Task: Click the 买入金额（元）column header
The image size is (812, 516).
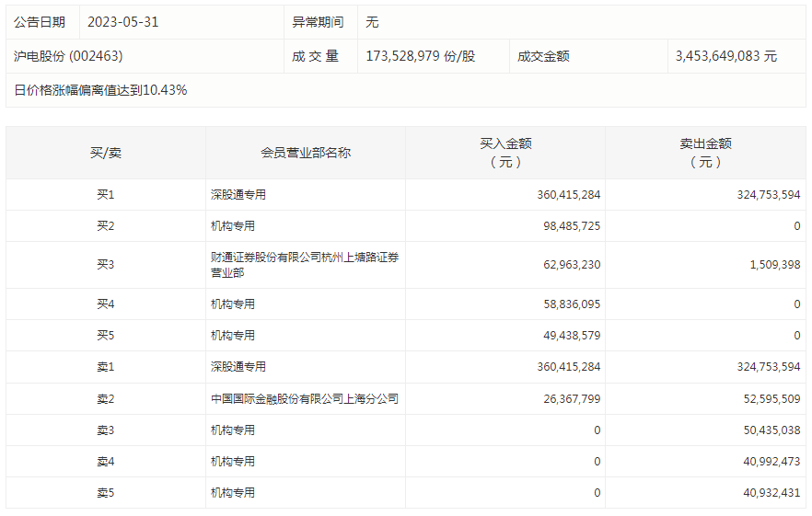Action: coord(505,153)
